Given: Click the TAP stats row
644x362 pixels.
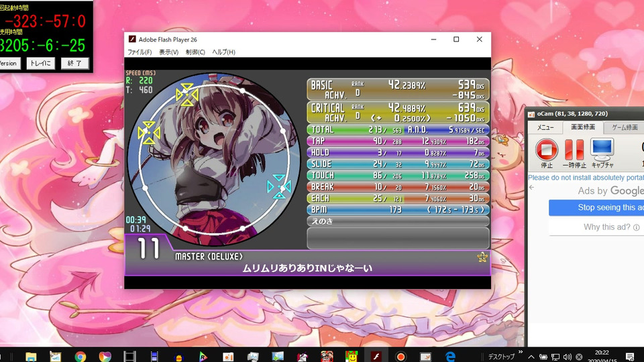Looking at the screenshot, I should (x=398, y=141).
